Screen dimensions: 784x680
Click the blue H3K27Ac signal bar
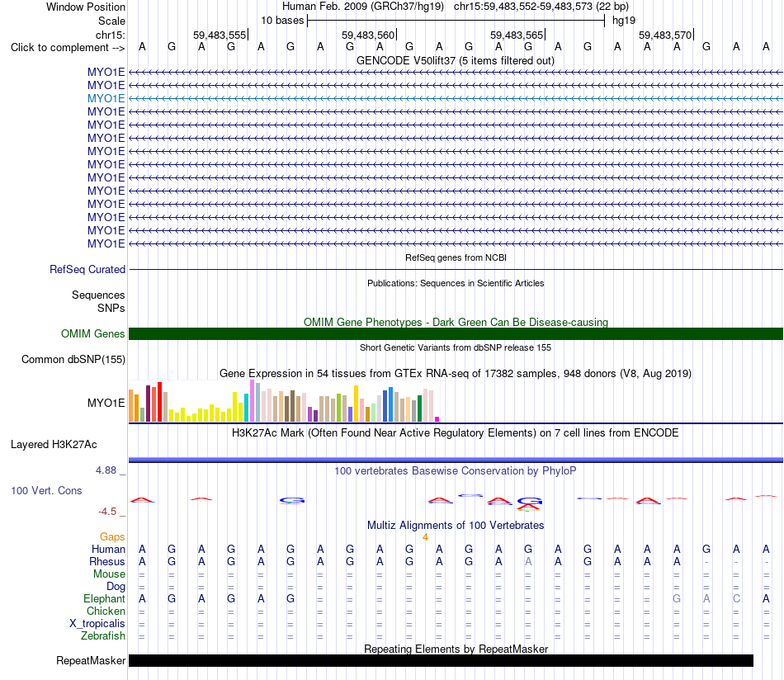point(456,460)
